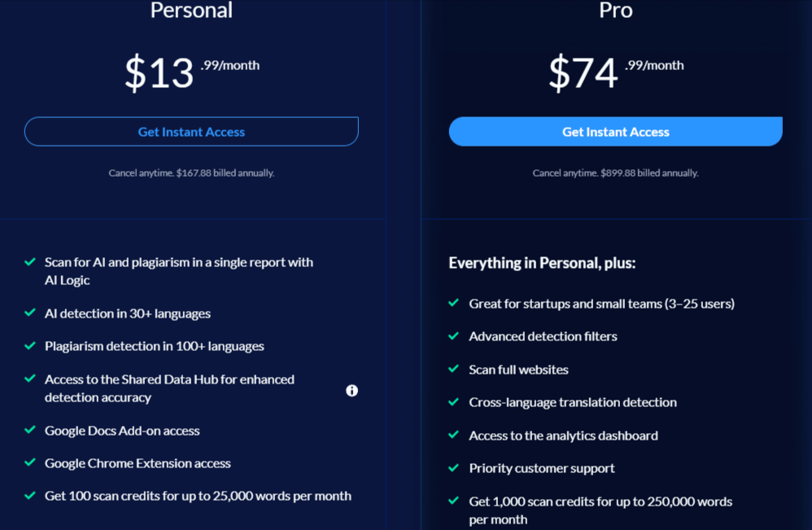812x530 pixels.
Task: Click checkmark next to analytics dashboard feature
Action: click(454, 435)
